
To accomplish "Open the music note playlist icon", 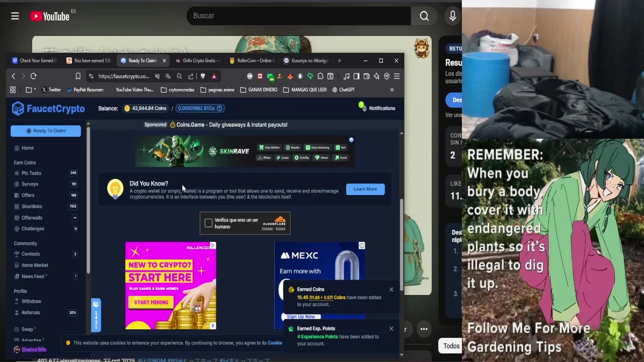I will (346, 76).
